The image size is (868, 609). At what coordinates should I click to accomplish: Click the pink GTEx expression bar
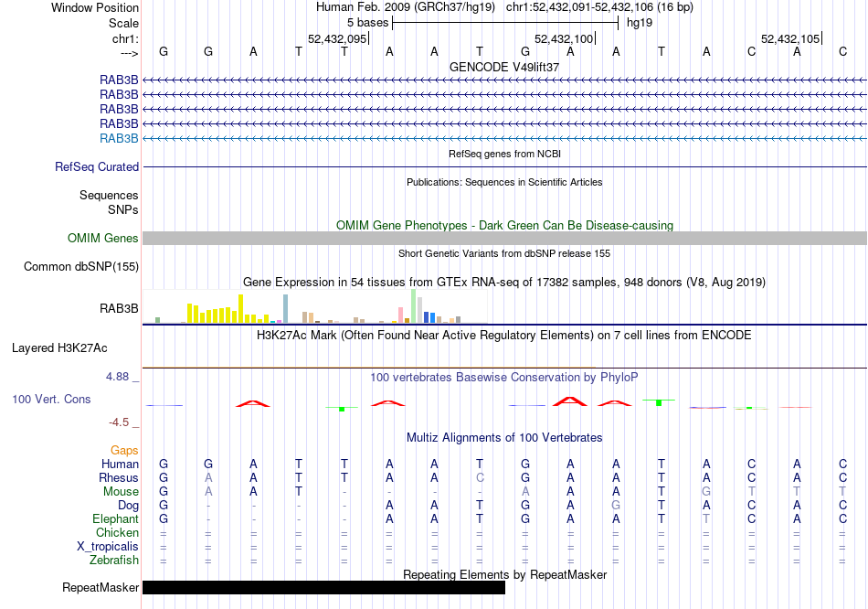tap(401, 315)
